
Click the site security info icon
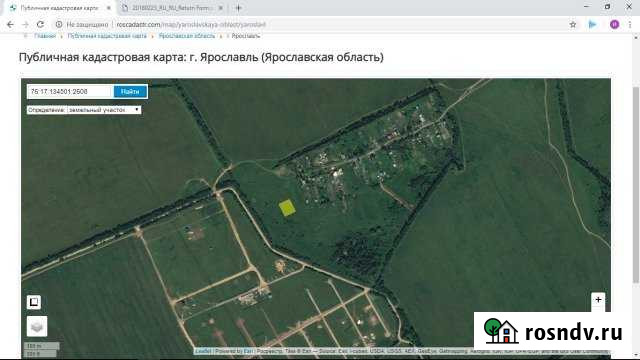click(59, 24)
